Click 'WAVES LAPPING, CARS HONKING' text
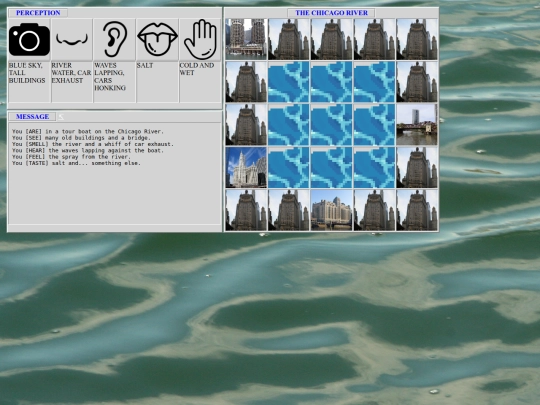The width and height of the screenshot is (540, 405). [110, 77]
